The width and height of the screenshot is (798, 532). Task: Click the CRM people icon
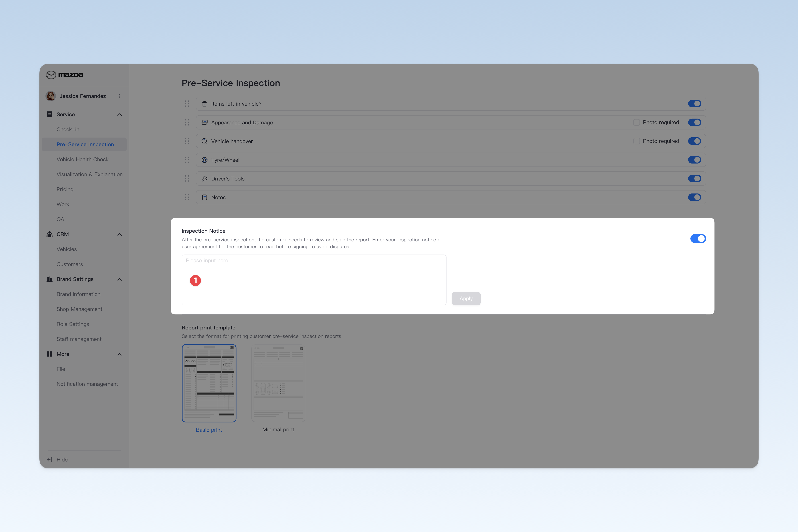click(x=49, y=234)
